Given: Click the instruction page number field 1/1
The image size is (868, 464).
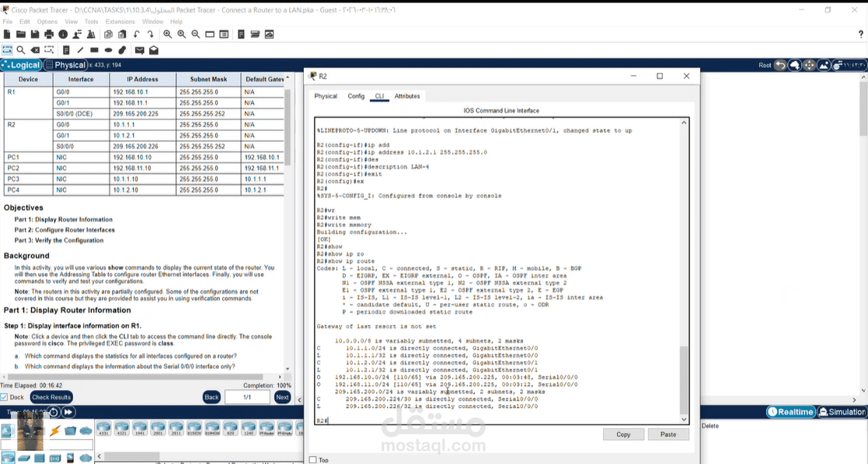Looking at the screenshot, I should tap(247, 397).
